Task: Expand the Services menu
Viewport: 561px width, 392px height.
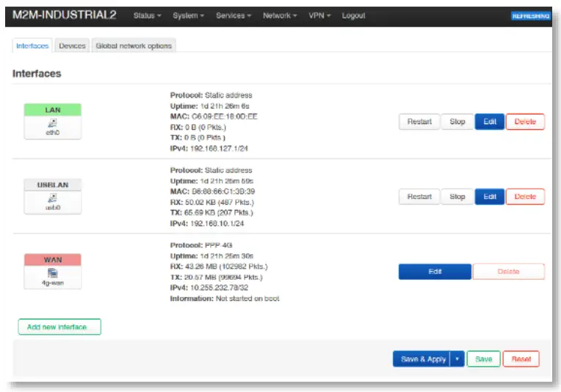Action: (x=234, y=15)
